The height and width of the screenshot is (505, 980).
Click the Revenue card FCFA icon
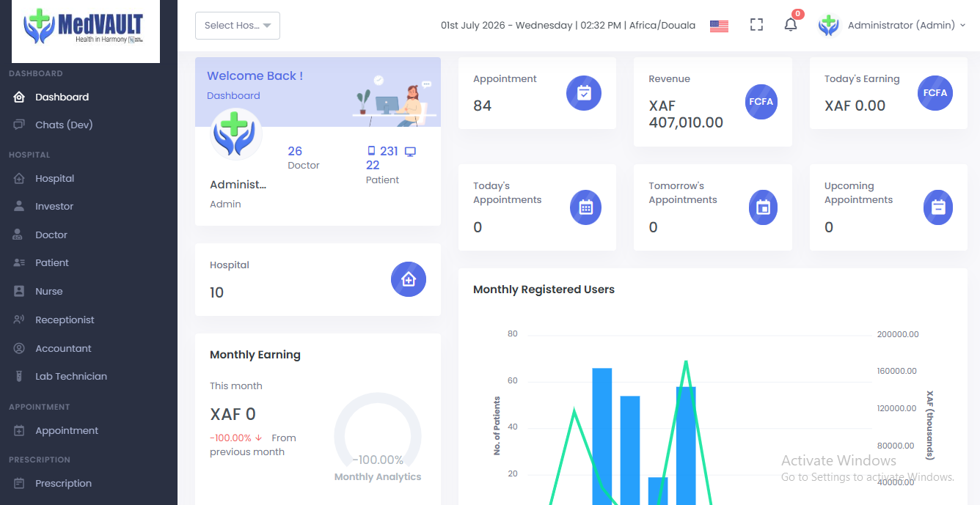[761, 102]
